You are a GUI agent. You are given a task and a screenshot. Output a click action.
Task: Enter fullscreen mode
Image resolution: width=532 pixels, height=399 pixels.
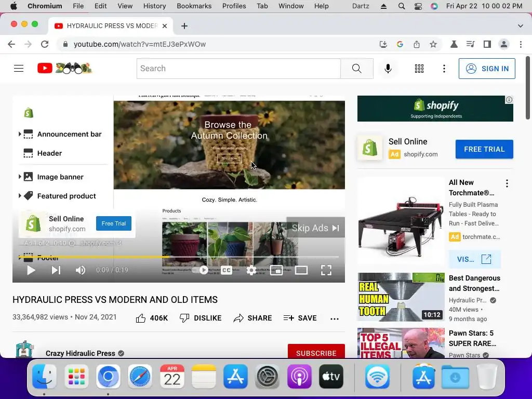coord(326,270)
